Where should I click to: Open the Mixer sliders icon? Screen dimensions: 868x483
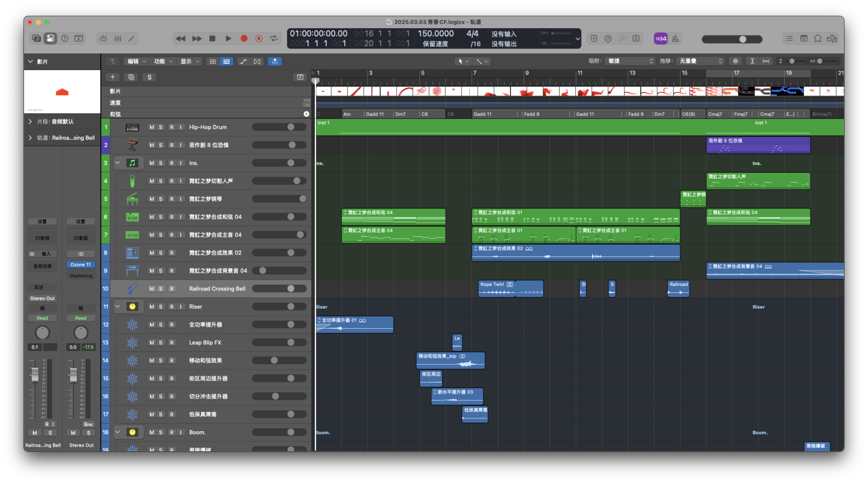118,38
